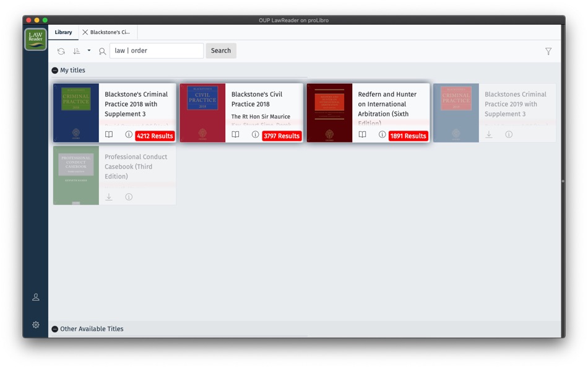Click the refresh library icon

coord(61,51)
